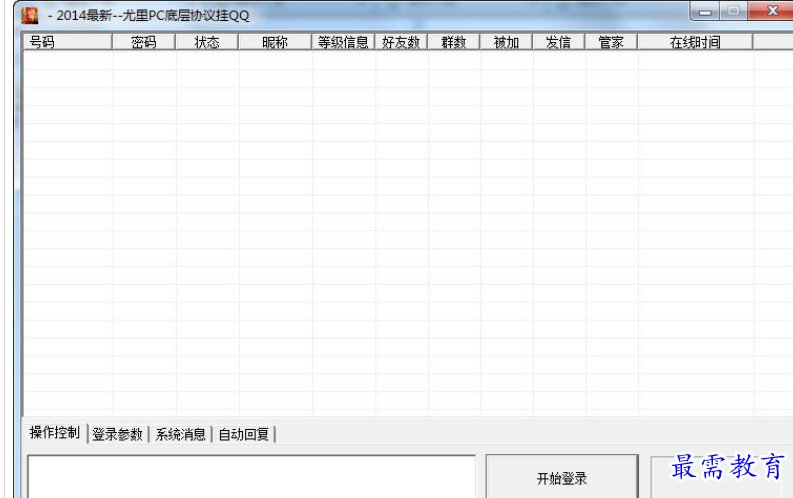Click the 被加 column header

(506, 42)
